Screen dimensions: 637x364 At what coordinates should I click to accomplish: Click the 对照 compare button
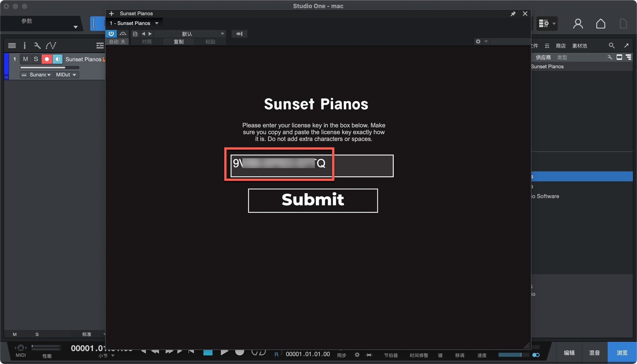pos(147,41)
